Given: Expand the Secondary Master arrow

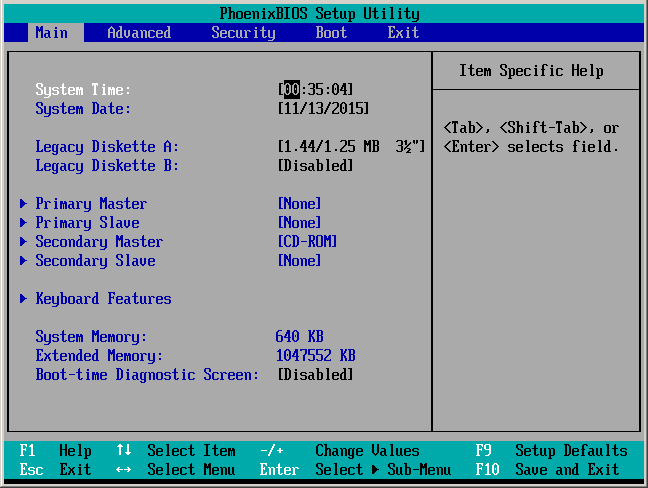Looking at the screenshot, I should coord(24,241).
